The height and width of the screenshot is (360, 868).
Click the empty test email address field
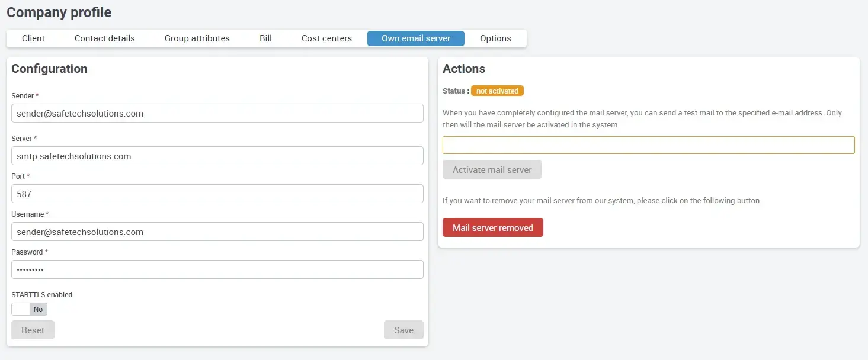tap(648, 145)
